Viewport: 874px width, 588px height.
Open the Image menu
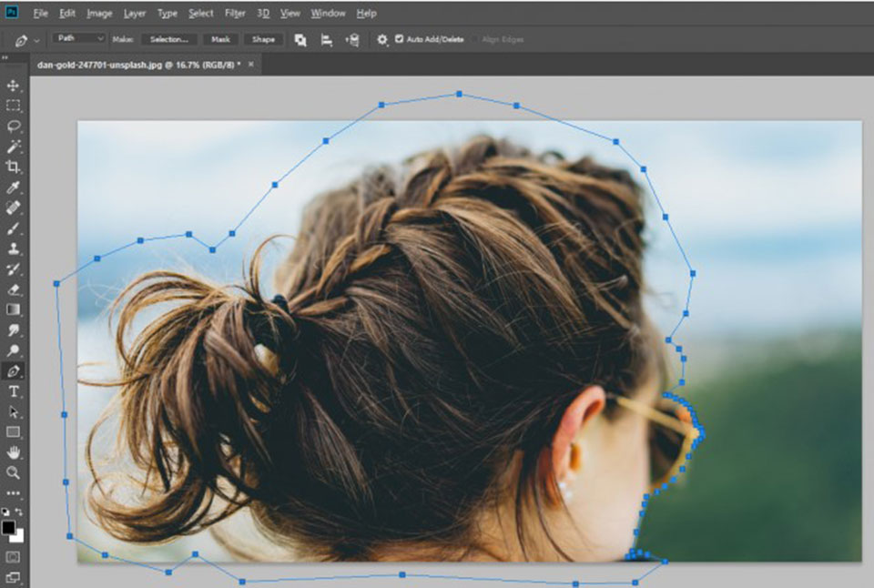[x=99, y=13]
